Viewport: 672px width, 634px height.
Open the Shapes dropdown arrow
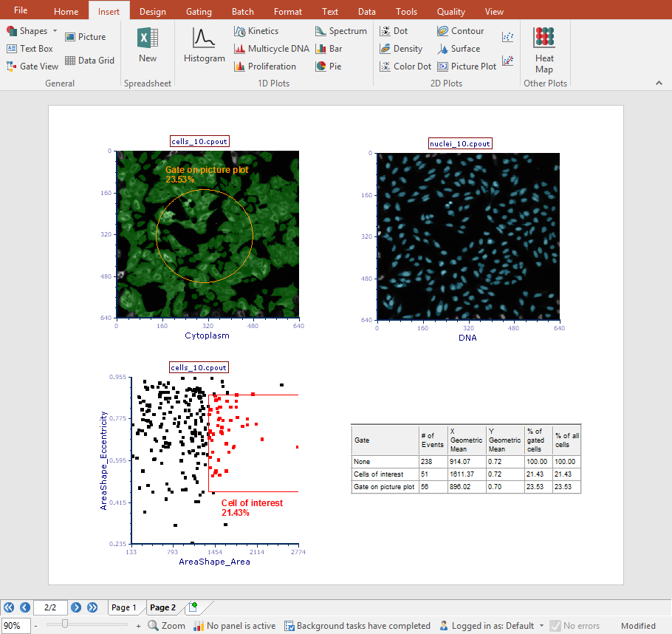pos(55,31)
